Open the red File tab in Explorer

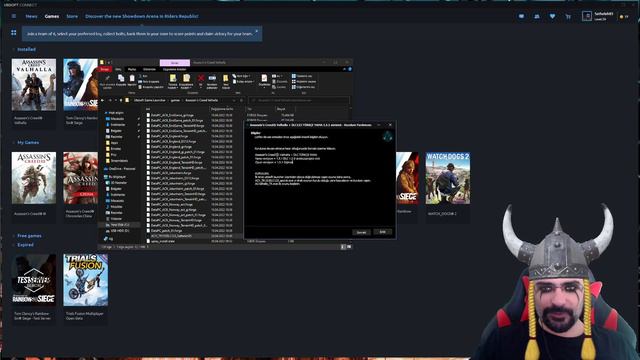[x=105, y=69]
